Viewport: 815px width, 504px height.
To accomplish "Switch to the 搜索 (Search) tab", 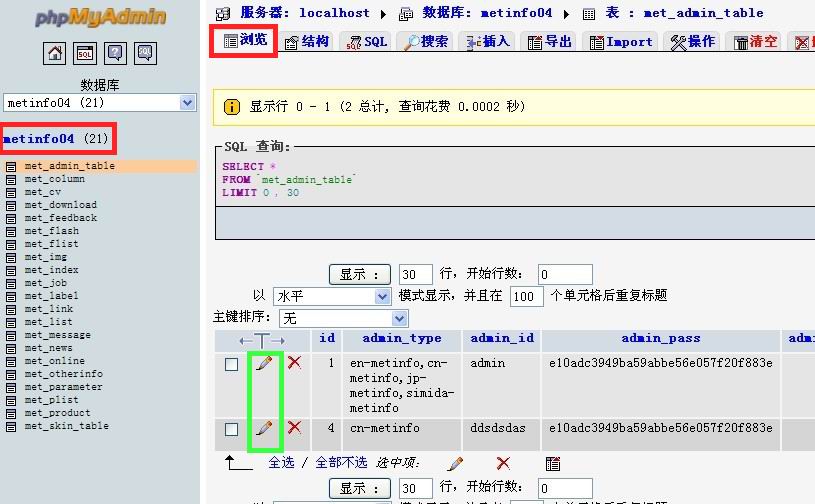I will (x=426, y=41).
